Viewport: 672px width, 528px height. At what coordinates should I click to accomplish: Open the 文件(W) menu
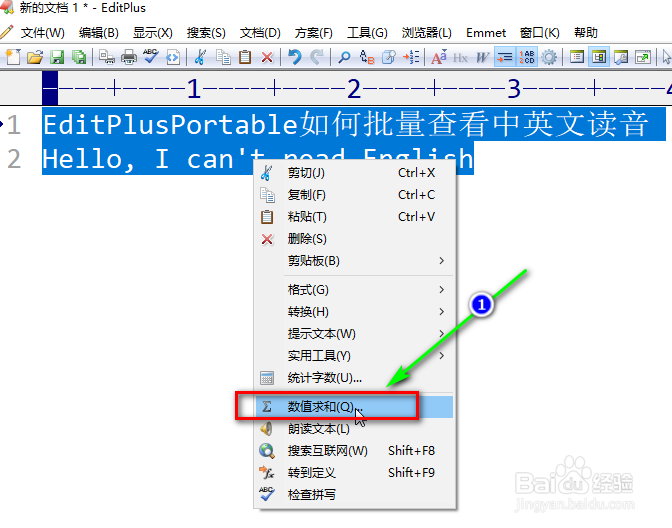click(42, 33)
